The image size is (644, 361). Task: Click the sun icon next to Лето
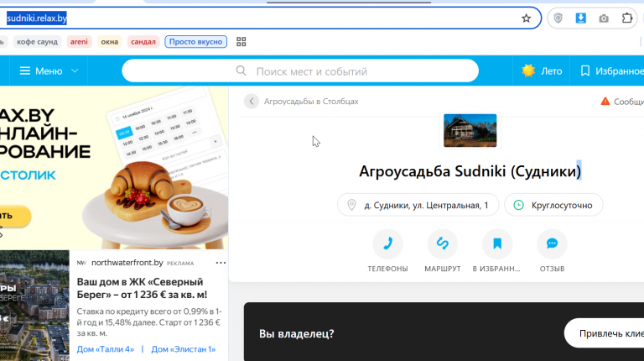pos(528,71)
